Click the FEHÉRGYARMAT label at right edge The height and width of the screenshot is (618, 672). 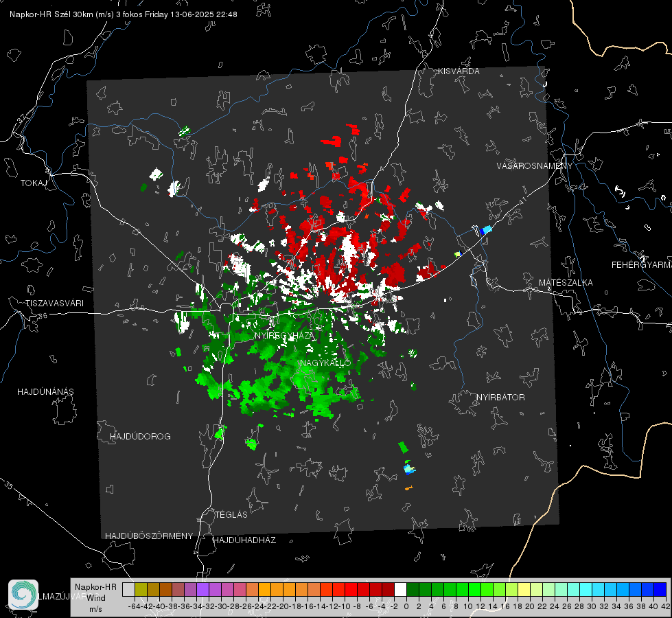(x=641, y=264)
